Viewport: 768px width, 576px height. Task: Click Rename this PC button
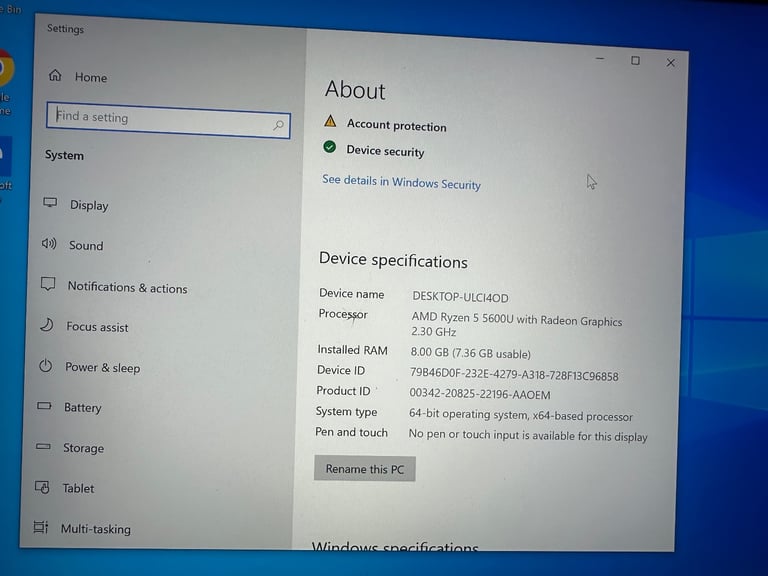click(x=365, y=469)
